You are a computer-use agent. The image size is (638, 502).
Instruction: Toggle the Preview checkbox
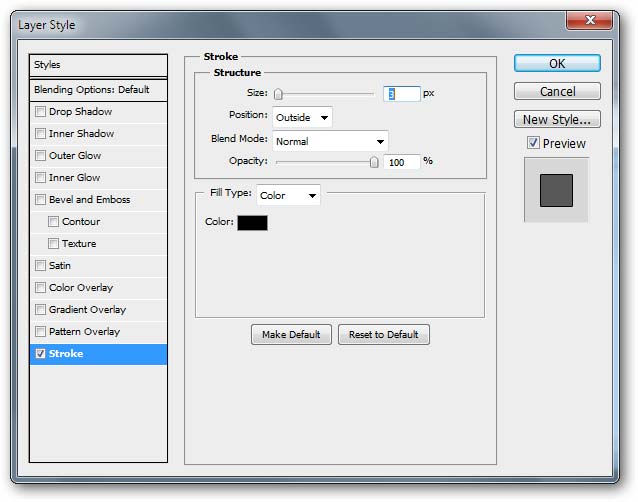pos(534,143)
